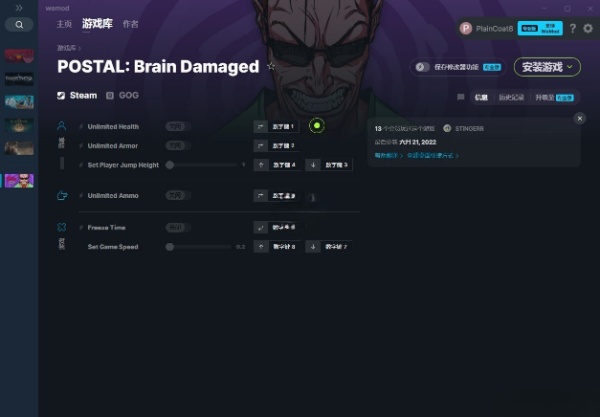Click Jump Height decrease hotkey 数字键 3
The height and width of the screenshot is (417, 600).
pyautogui.click(x=336, y=165)
